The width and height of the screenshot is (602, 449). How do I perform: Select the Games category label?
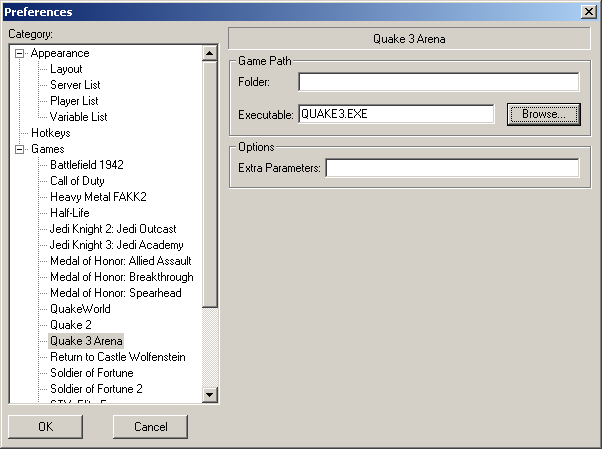[48, 149]
